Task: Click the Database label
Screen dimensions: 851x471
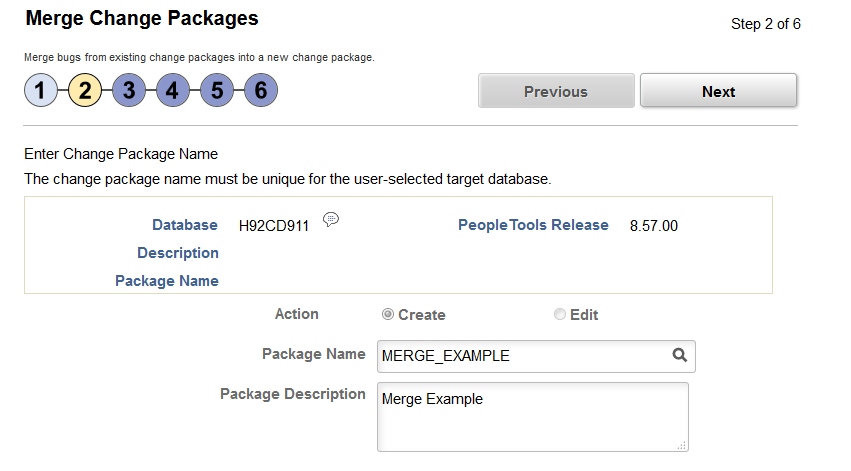Action: pos(185,225)
